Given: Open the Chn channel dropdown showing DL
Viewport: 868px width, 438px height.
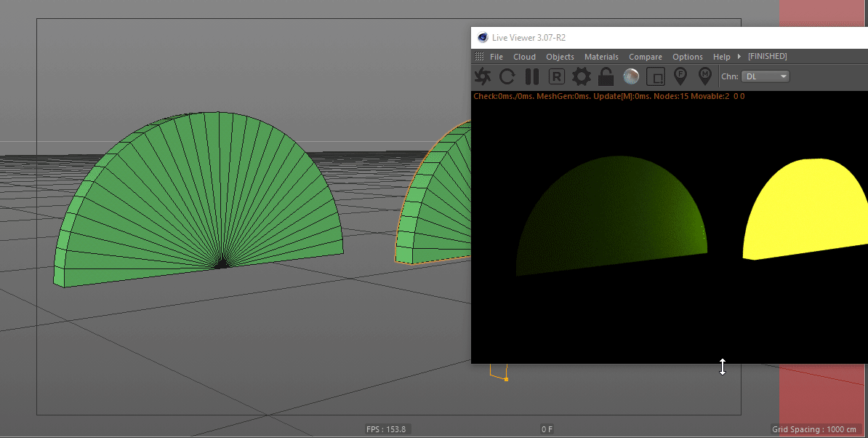Looking at the screenshot, I should click(x=765, y=76).
